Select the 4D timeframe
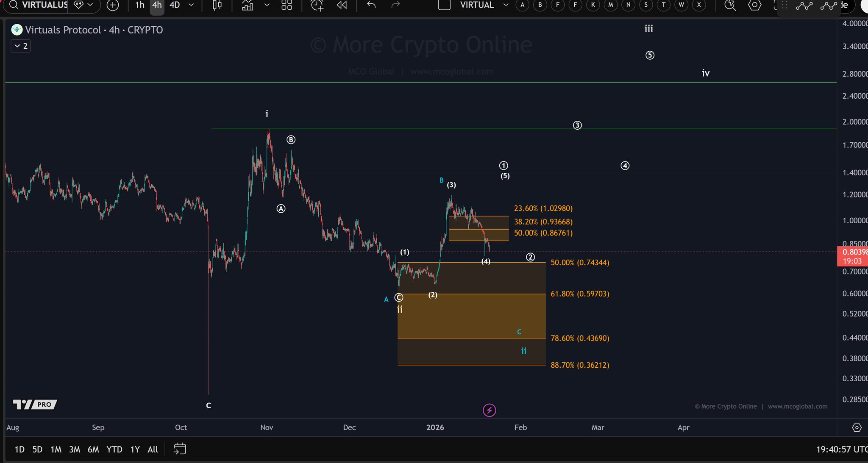This screenshot has width=868, height=463. [x=175, y=5]
